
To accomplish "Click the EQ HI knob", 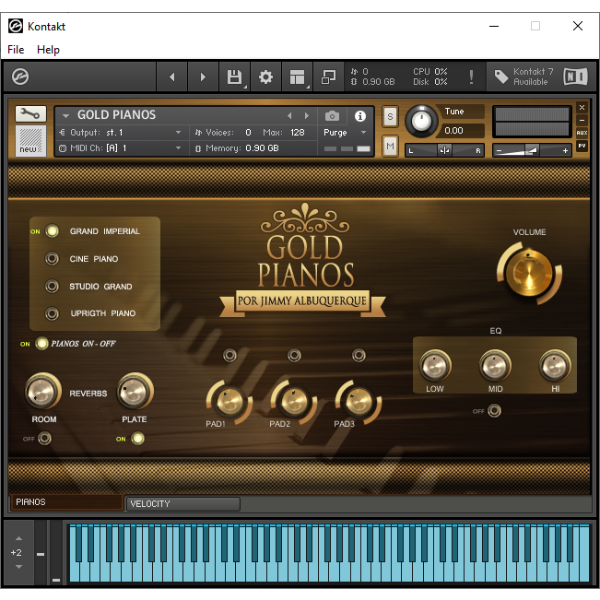I will click(555, 366).
